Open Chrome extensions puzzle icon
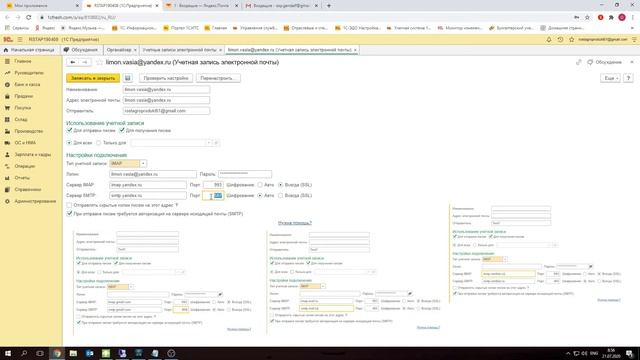The width and height of the screenshot is (640, 360). pyautogui.click(x=611, y=18)
